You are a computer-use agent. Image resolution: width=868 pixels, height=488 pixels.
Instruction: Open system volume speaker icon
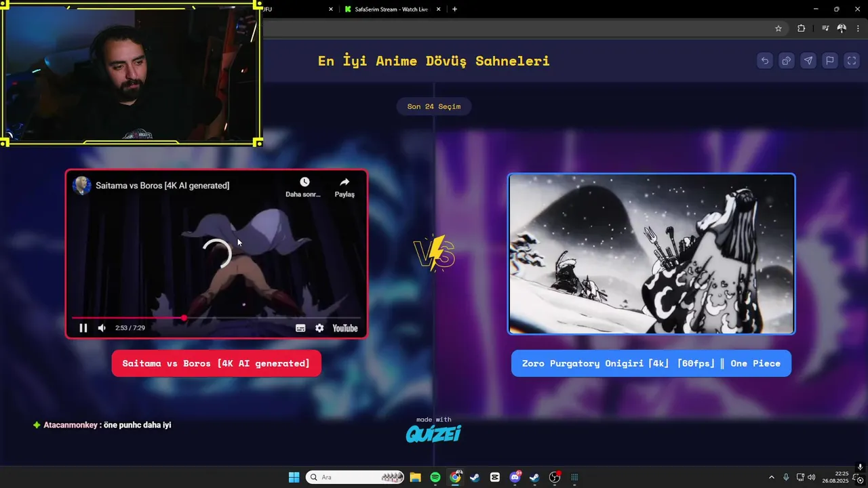(x=812, y=477)
